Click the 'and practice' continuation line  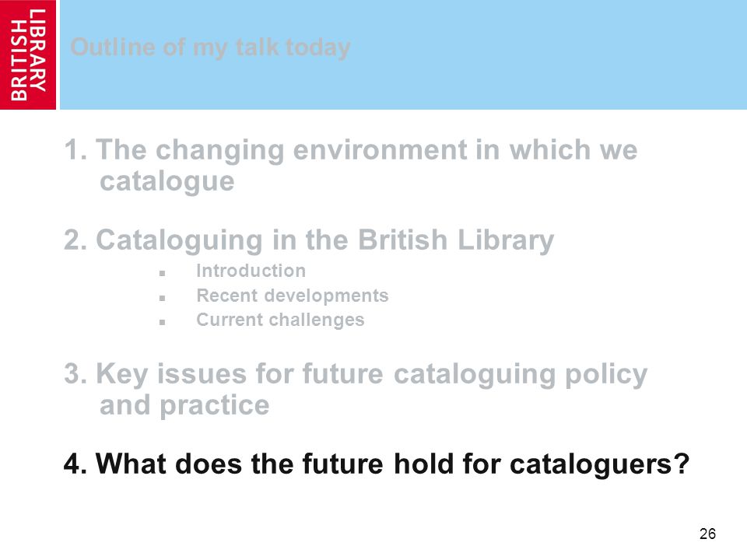click(x=184, y=405)
